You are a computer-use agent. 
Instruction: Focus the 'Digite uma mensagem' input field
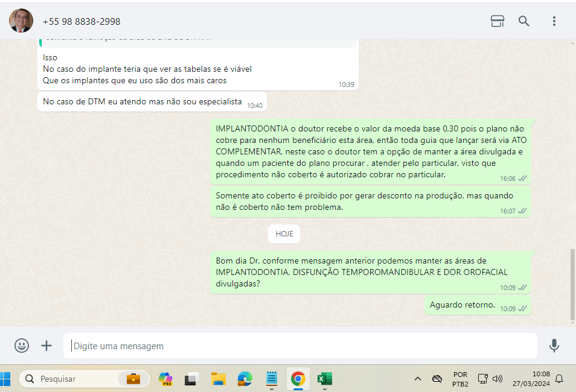(x=300, y=346)
